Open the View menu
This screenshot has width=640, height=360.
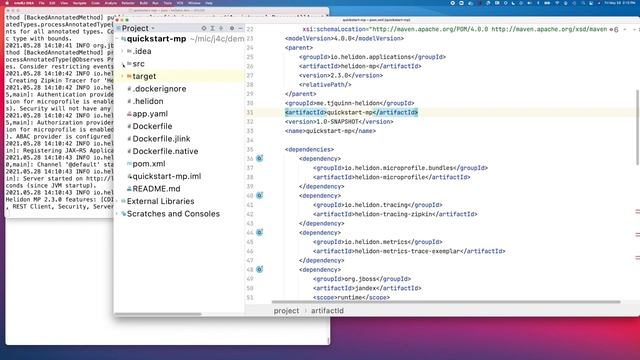pyautogui.click(x=64, y=3)
